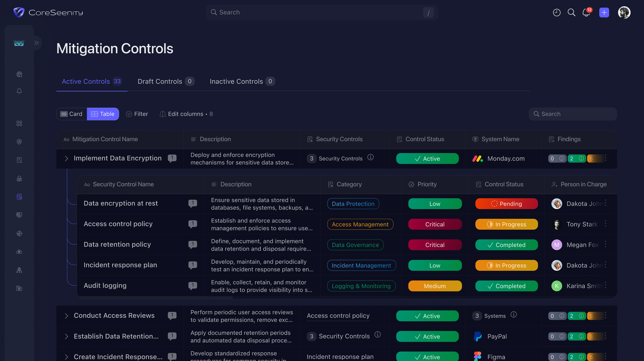Viewport: 644px width, 361px height.
Task: Expand the Establish Data Retention row
Action: pyautogui.click(x=66, y=336)
